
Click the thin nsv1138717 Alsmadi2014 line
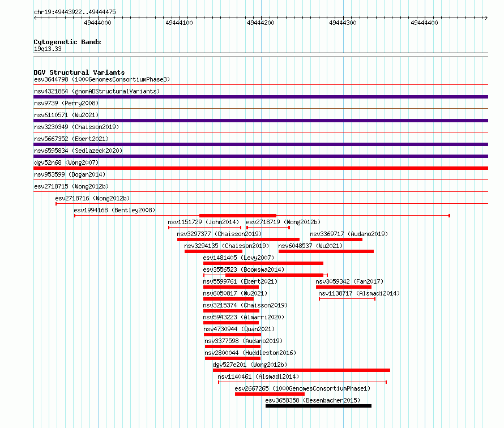347,299
